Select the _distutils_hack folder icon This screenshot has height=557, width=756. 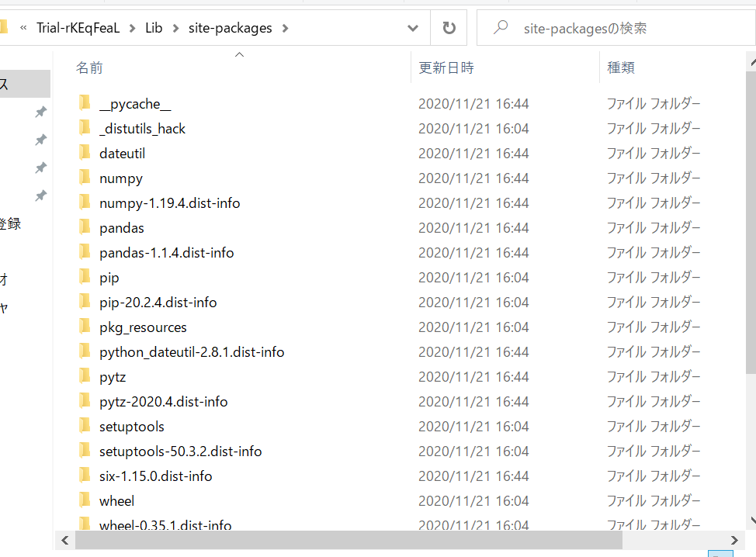85,128
